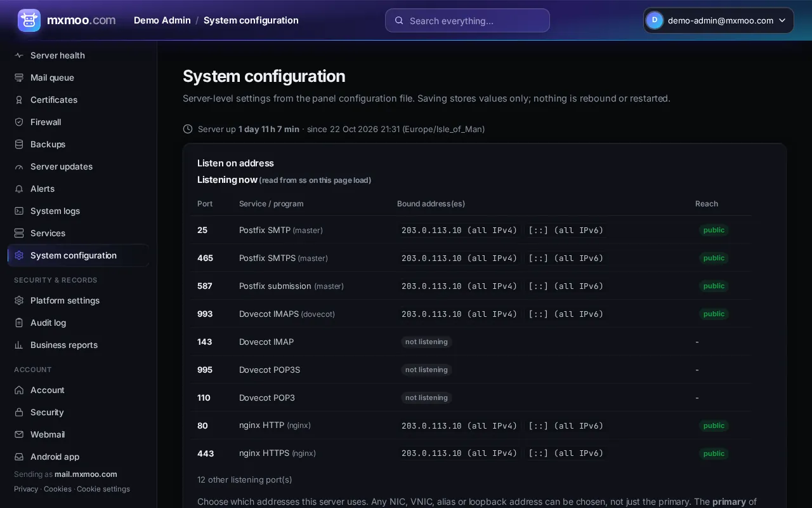Click the Services server icon
This screenshot has width=812, height=508.
pyautogui.click(x=19, y=233)
